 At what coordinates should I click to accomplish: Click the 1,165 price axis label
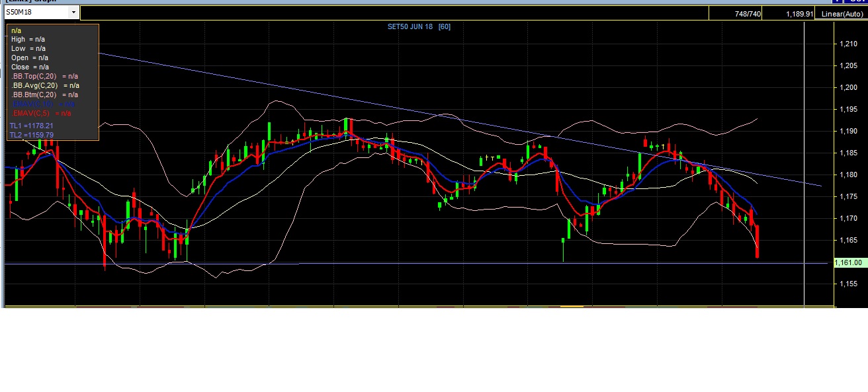click(849, 240)
